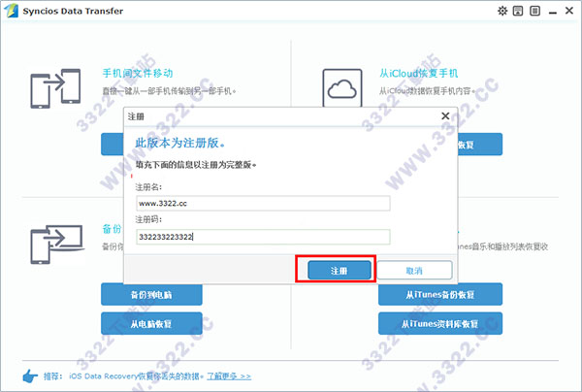This screenshot has width=582, height=392.
Task: Close the 注册 dialog
Action: point(445,116)
